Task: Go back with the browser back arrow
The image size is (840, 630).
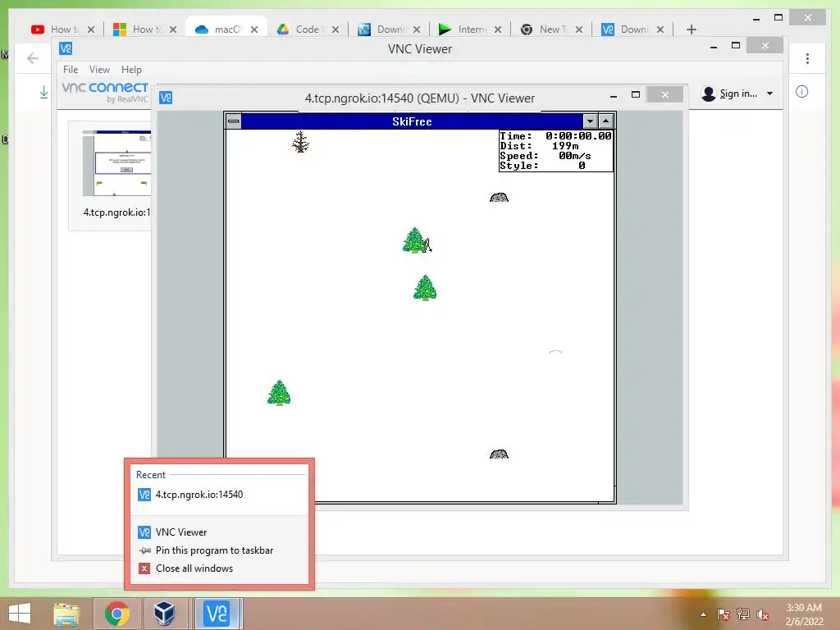Action: 33,58
